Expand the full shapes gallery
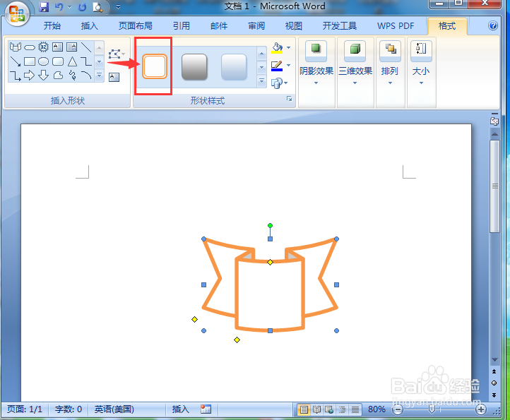 [x=99, y=76]
